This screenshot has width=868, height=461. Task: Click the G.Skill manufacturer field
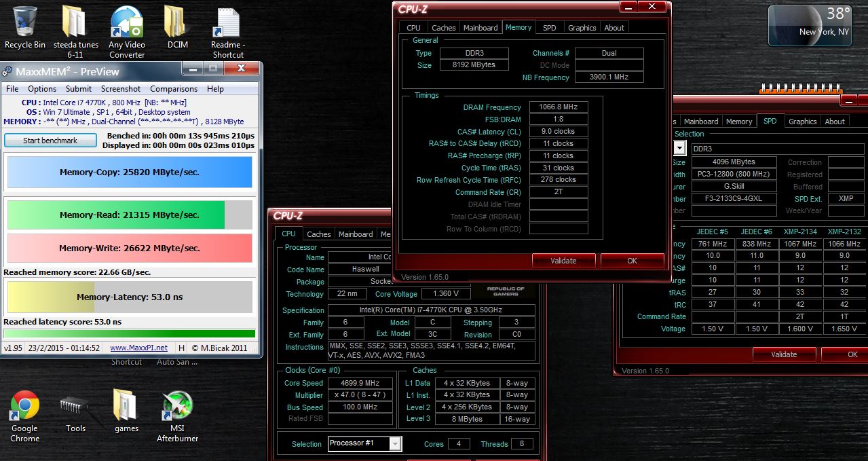click(x=734, y=187)
